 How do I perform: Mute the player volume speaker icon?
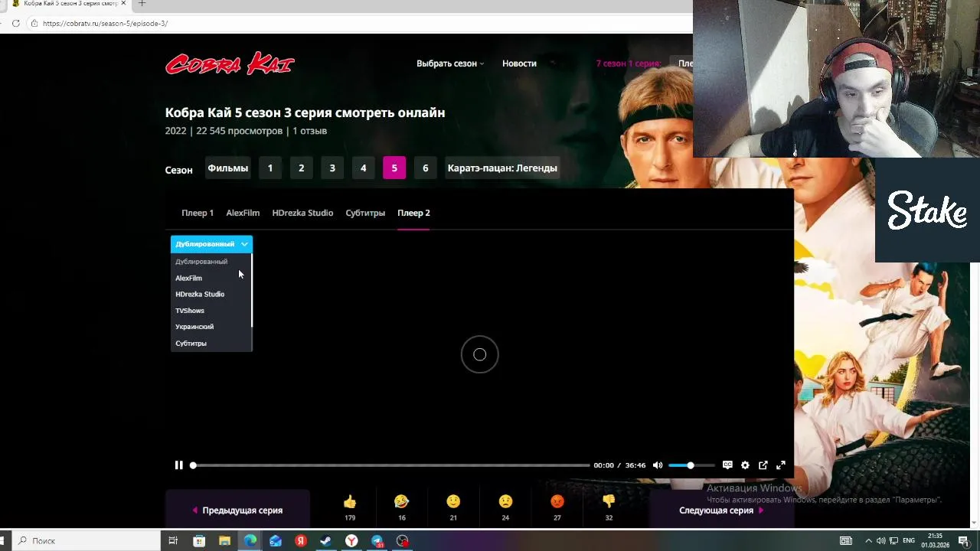click(x=657, y=465)
